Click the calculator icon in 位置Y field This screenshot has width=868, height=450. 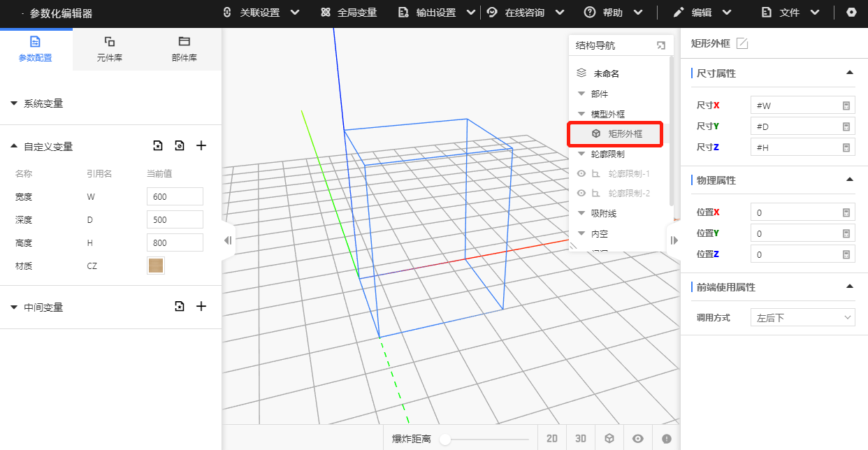point(846,233)
